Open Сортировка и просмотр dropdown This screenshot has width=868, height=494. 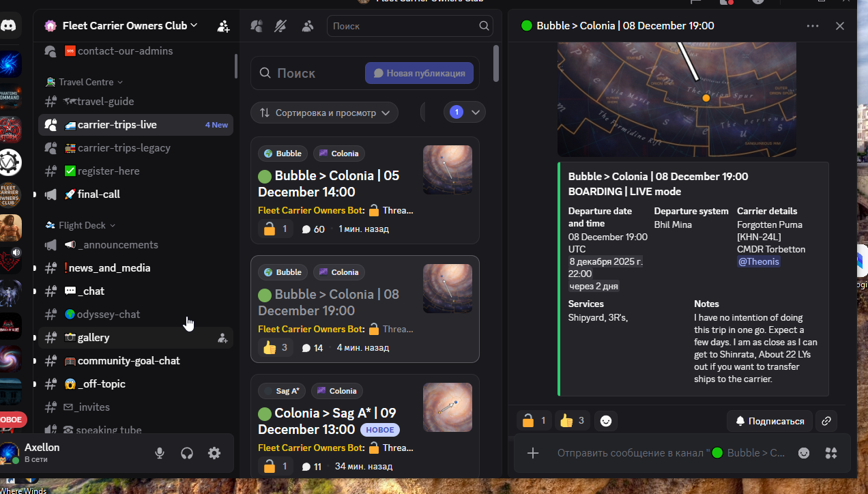pos(324,113)
